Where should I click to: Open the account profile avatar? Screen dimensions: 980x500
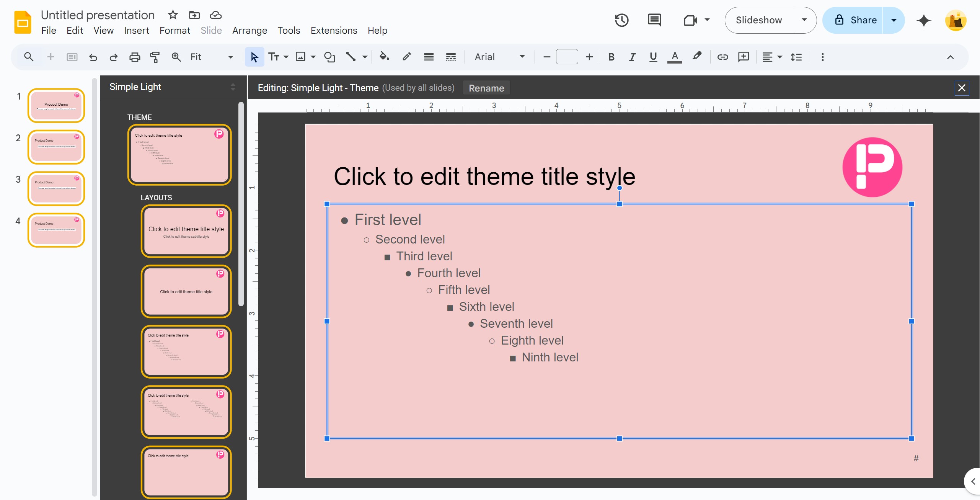(x=956, y=20)
